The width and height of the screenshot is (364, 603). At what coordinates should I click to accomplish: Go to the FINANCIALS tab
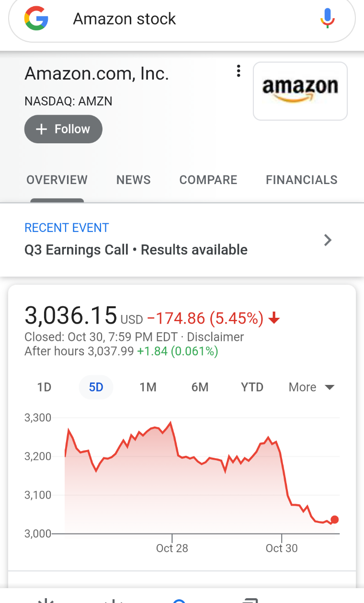click(x=302, y=180)
